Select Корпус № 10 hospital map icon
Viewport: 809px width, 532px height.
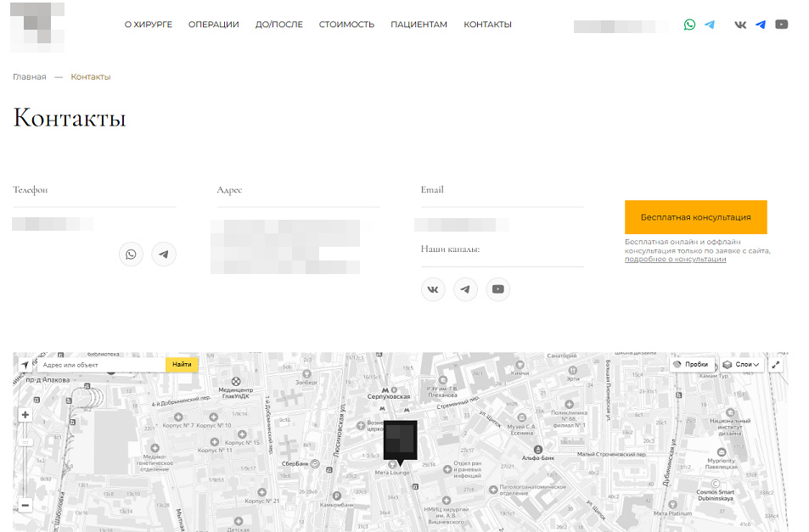[x=214, y=417]
